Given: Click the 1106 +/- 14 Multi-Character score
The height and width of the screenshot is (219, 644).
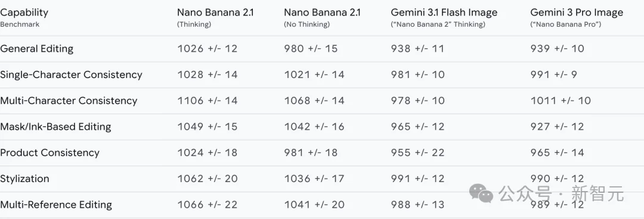Looking at the screenshot, I should [x=208, y=101].
